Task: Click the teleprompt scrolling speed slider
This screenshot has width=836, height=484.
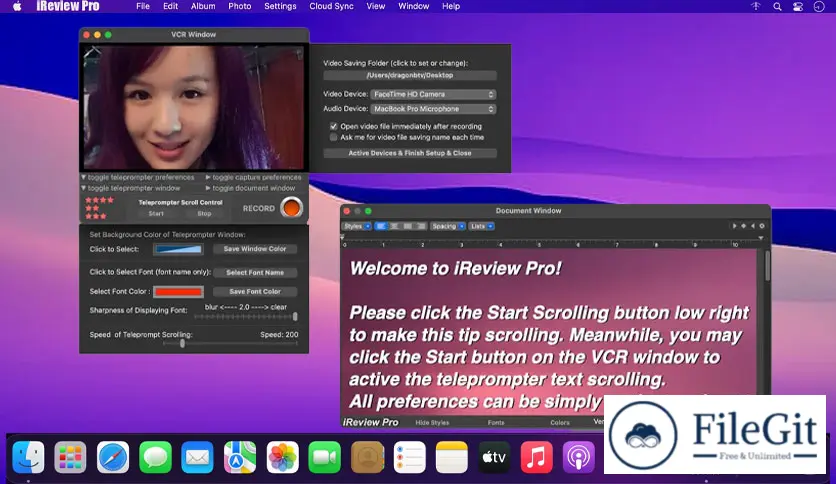Action: click(x=230, y=344)
